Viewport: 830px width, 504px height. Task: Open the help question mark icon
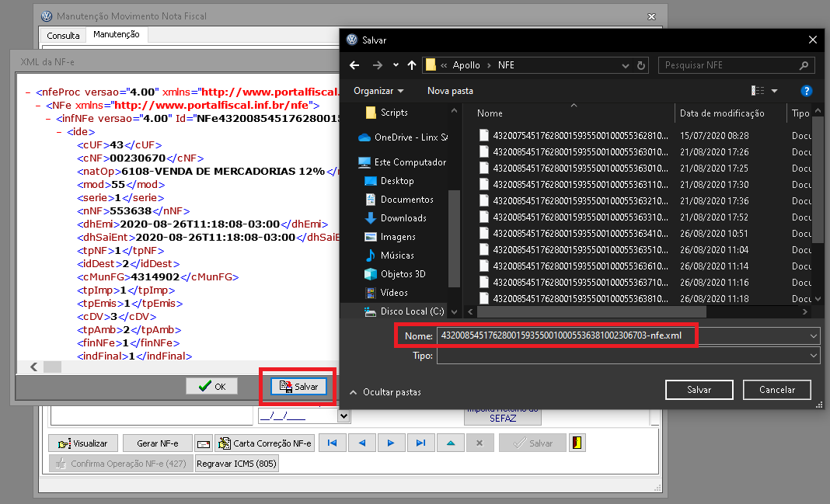pyautogui.click(x=806, y=91)
